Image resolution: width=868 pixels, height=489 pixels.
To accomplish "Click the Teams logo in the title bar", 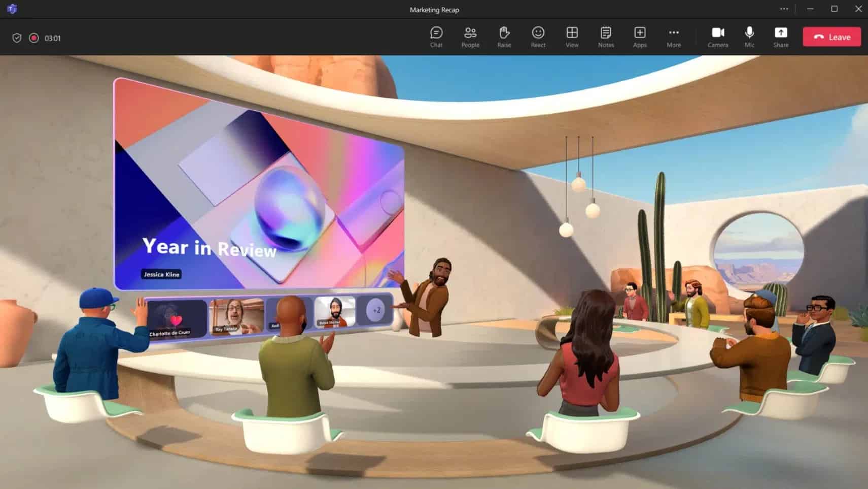I will (13, 9).
